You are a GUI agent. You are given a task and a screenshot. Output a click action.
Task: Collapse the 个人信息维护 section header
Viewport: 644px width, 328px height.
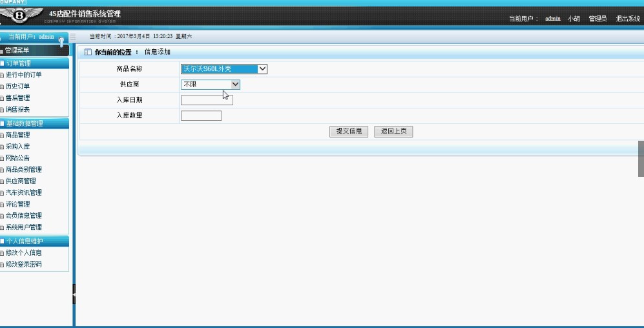click(34, 241)
